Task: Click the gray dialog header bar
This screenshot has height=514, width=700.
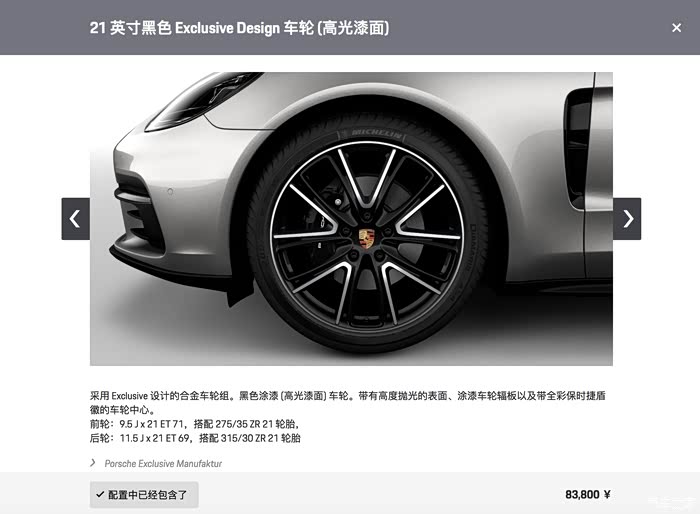Action: point(350,27)
